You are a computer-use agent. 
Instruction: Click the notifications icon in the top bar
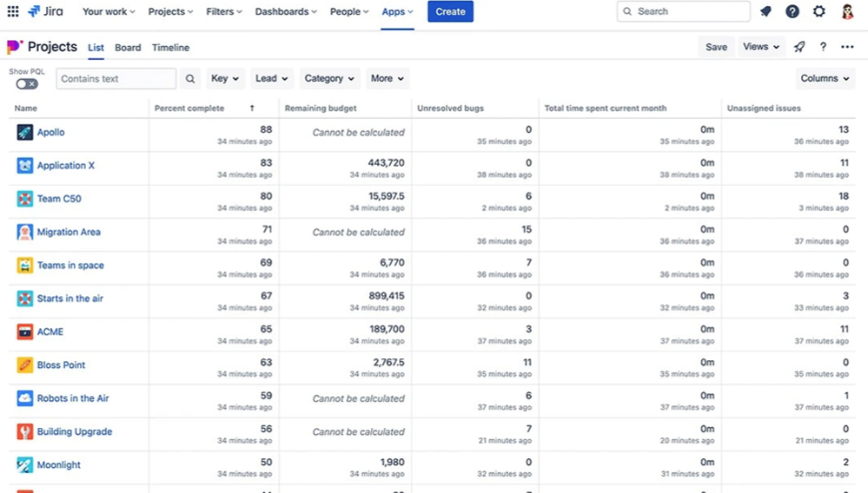[766, 12]
